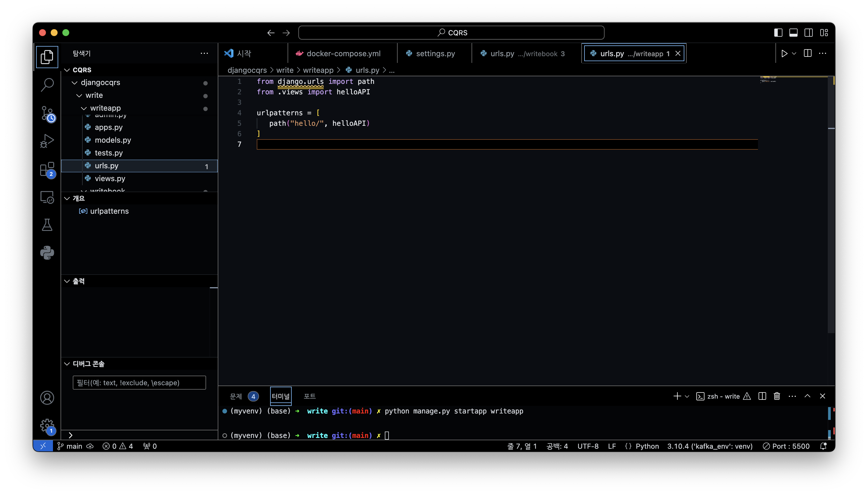Open the Source Control view
This screenshot has height=495, width=868.
coord(47,113)
